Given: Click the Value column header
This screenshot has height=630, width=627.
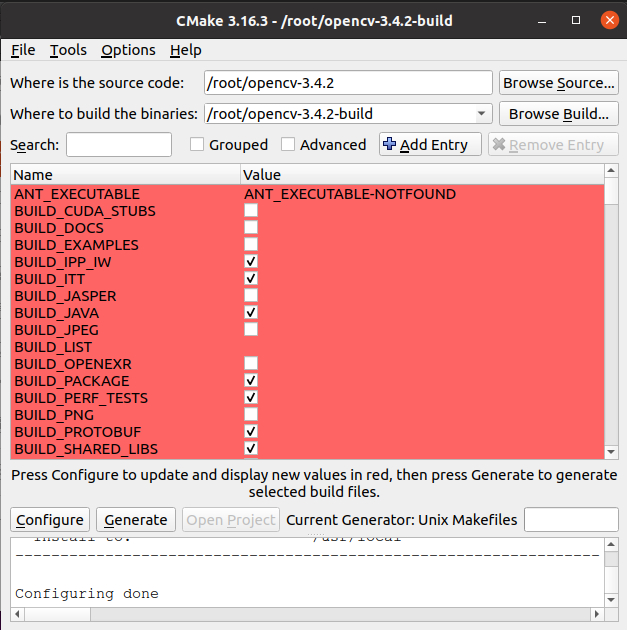Looking at the screenshot, I should tap(422, 175).
